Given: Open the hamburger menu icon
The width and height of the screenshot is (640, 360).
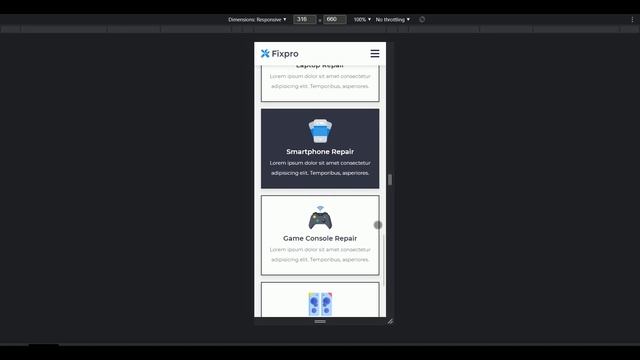Looking at the screenshot, I should (375, 53).
